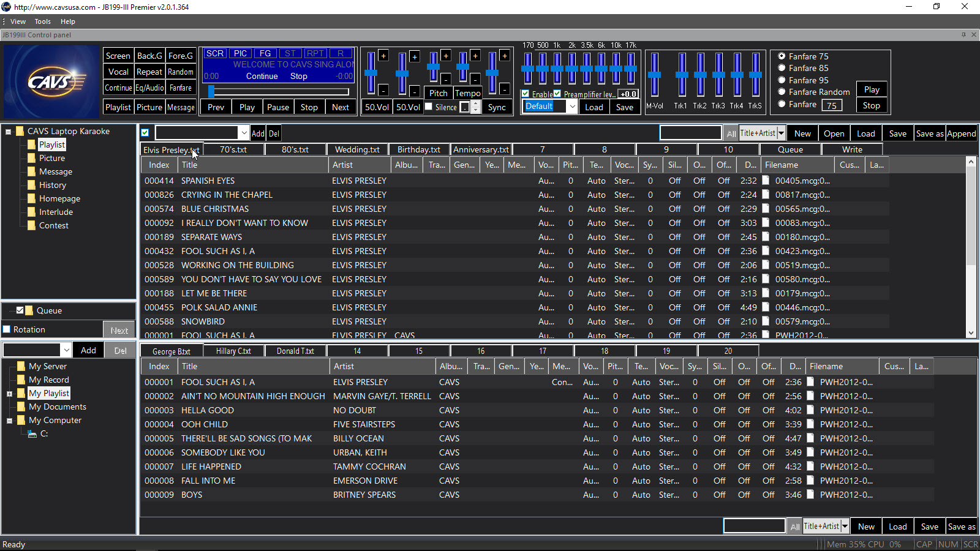The width and height of the screenshot is (980, 551).
Task: Click Stop transport button
Action: [309, 107]
